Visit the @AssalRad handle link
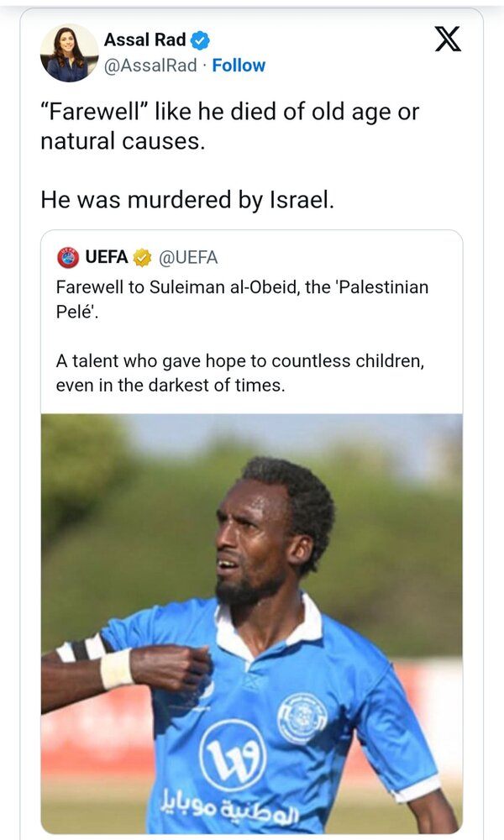504x840 pixels. (x=150, y=65)
